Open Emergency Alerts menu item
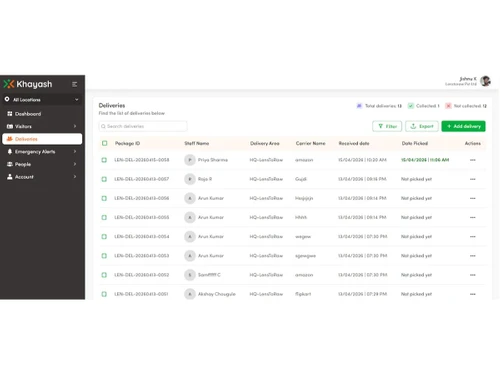The width and height of the screenshot is (500, 375). [x=42, y=152]
